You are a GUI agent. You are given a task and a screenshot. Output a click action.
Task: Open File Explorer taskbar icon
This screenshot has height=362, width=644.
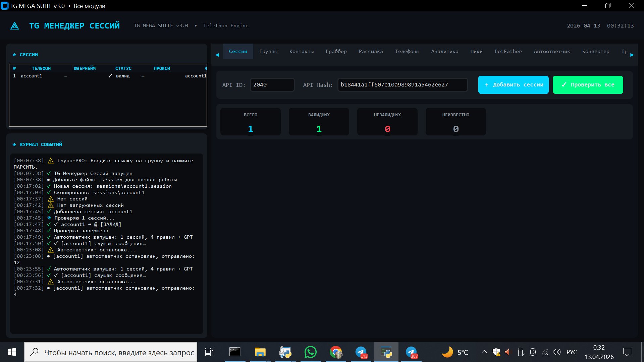[260, 352]
